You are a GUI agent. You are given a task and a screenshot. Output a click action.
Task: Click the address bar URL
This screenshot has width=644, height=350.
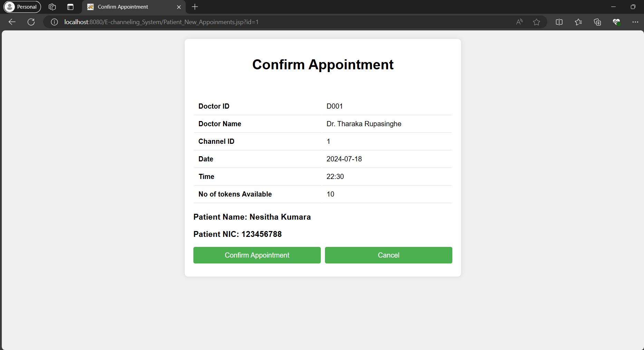(x=161, y=22)
